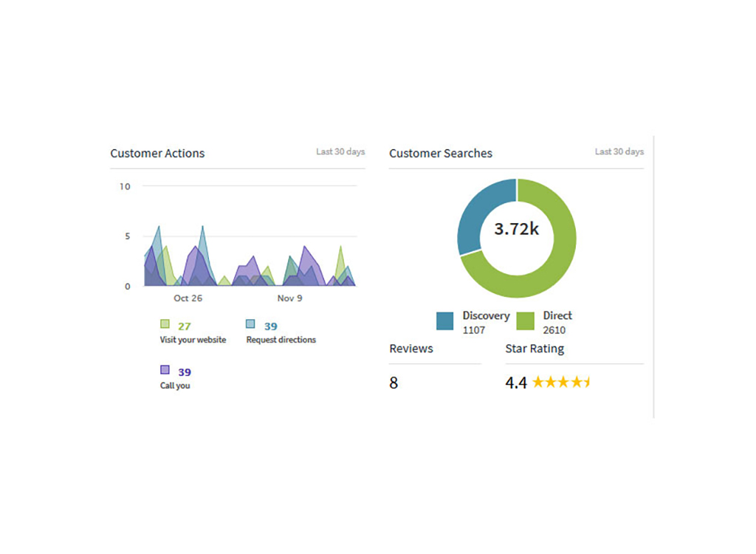Click the third yellow rating star
Image resolution: width=756 pixels, height=554 pixels.
563,382
